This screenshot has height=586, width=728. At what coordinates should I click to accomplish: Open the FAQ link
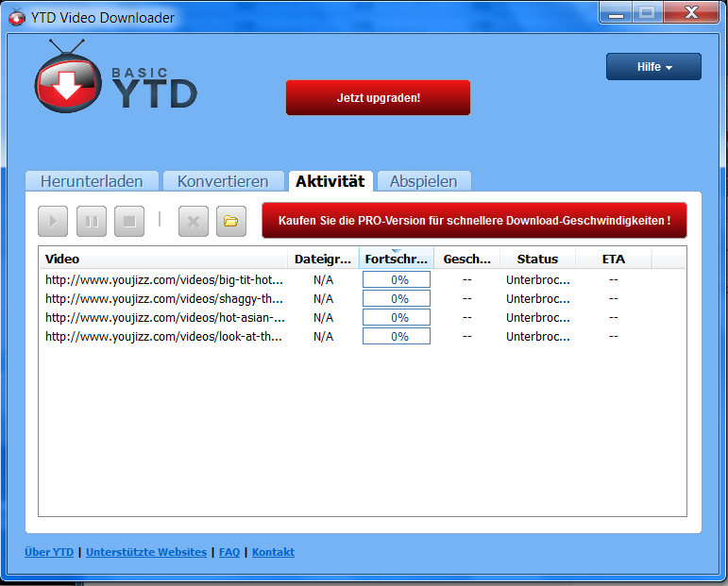(229, 552)
